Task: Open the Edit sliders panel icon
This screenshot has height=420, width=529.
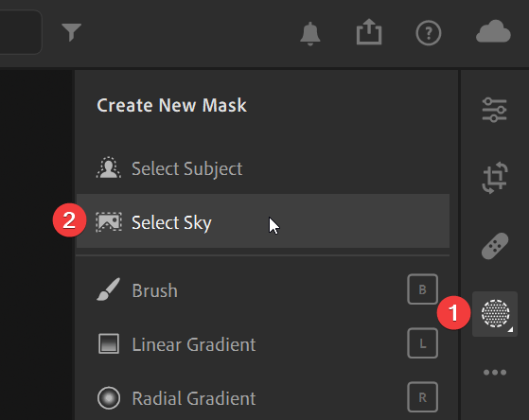Action: click(494, 110)
